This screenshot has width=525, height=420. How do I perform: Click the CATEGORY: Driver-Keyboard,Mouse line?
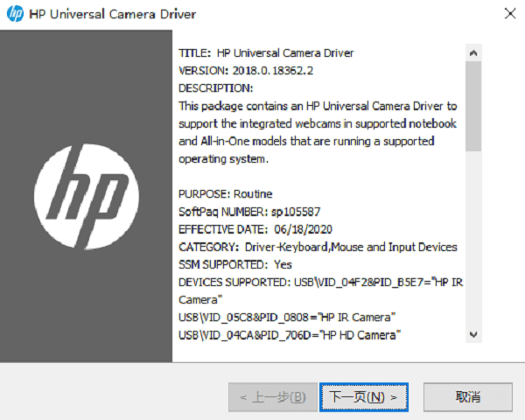tap(318, 247)
